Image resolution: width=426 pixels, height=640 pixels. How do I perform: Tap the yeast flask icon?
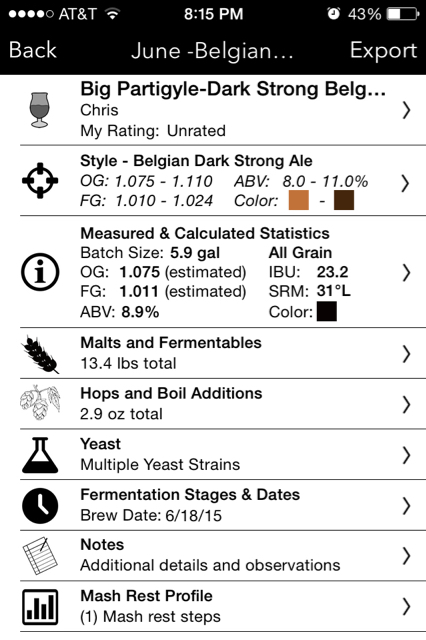(x=40, y=455)
